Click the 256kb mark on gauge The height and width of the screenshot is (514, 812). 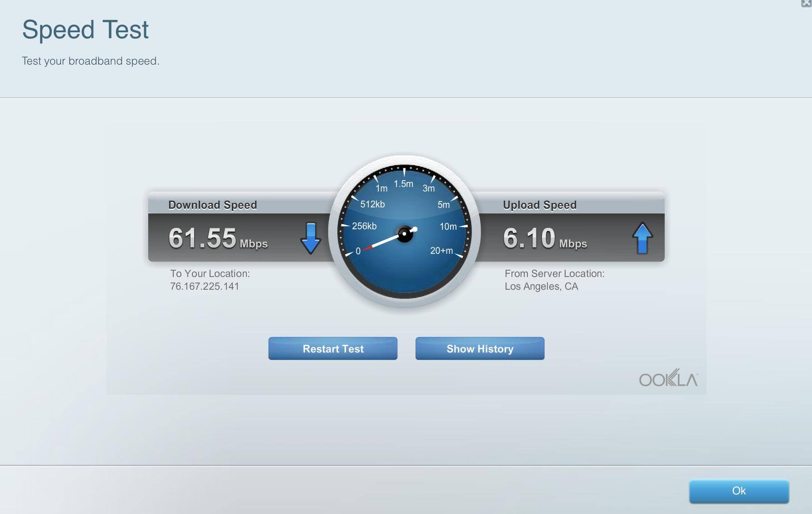pos(364,226)
